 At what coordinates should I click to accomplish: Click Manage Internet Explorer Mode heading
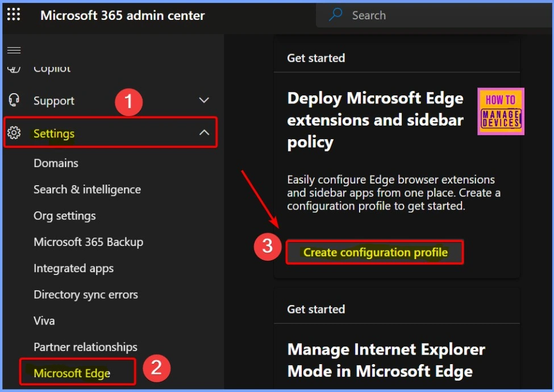coord(386,360)
